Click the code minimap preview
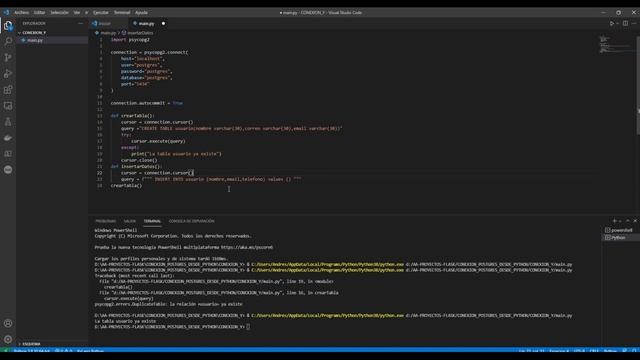The width and height of the screenshot is (640, 360). (x=616, y=44)
